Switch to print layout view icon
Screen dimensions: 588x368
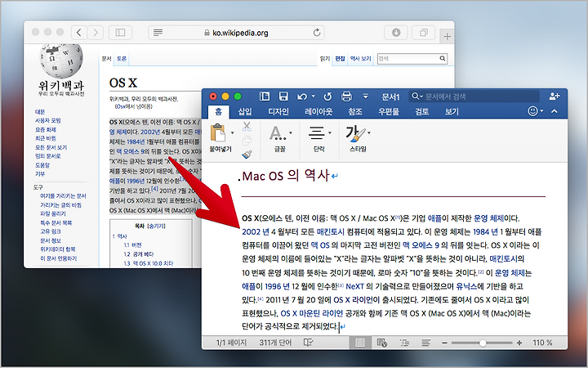[x=360, y=343]
